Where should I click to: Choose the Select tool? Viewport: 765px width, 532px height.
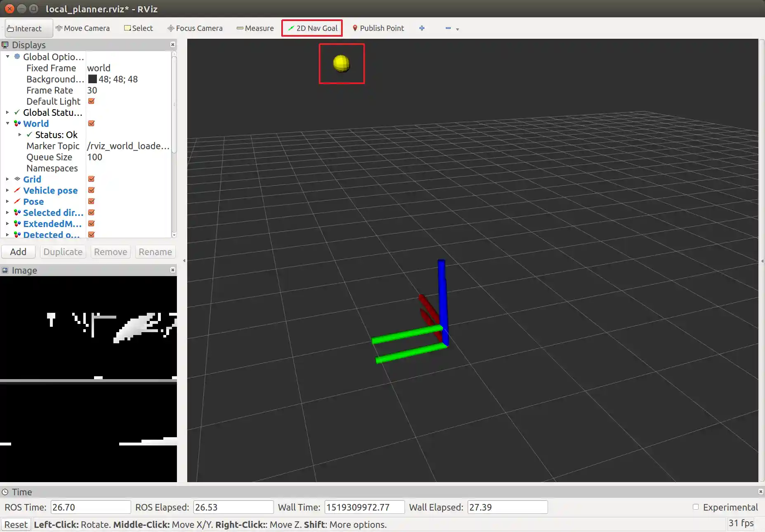coord(138,28)
